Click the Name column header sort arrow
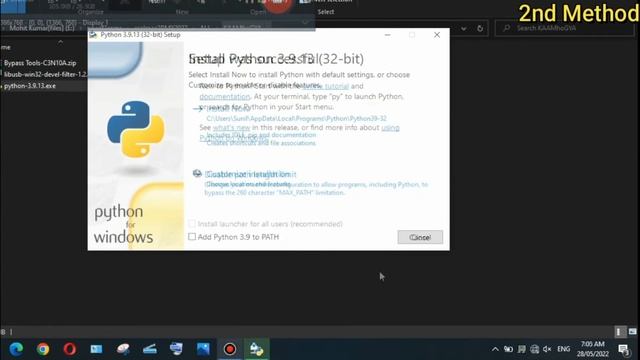 click(x=60, y=42)
